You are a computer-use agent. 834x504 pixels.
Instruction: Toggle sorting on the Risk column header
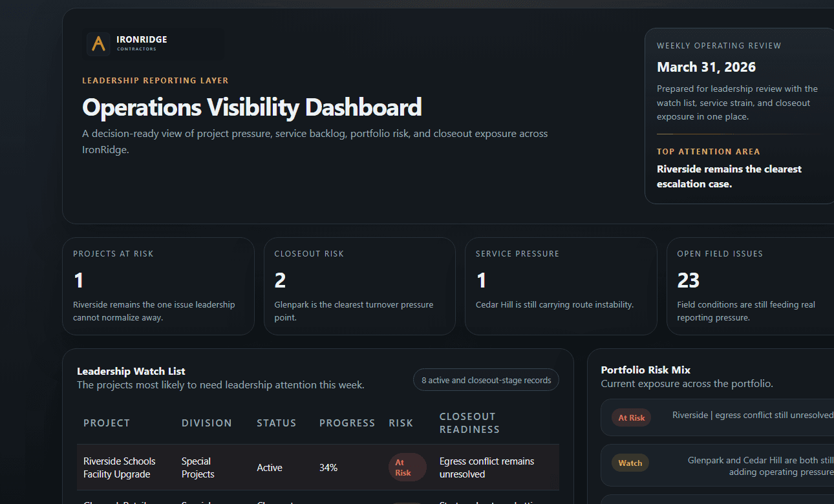tap(401, 423)
